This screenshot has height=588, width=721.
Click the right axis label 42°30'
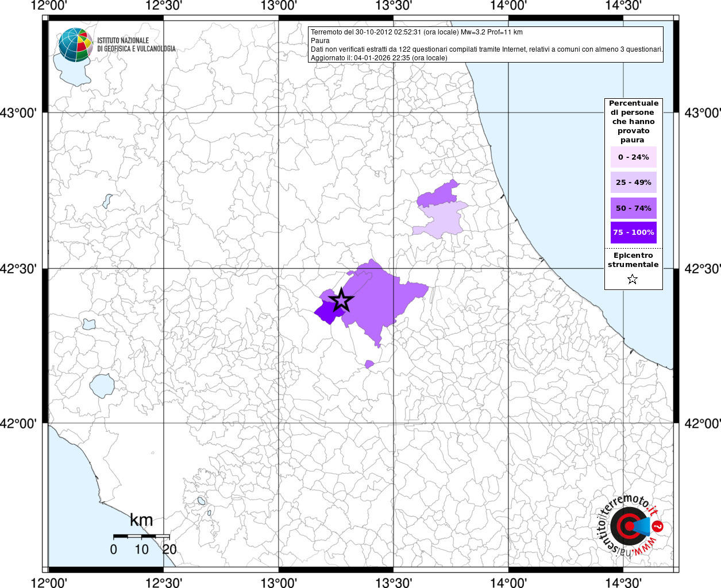[702, 268]
